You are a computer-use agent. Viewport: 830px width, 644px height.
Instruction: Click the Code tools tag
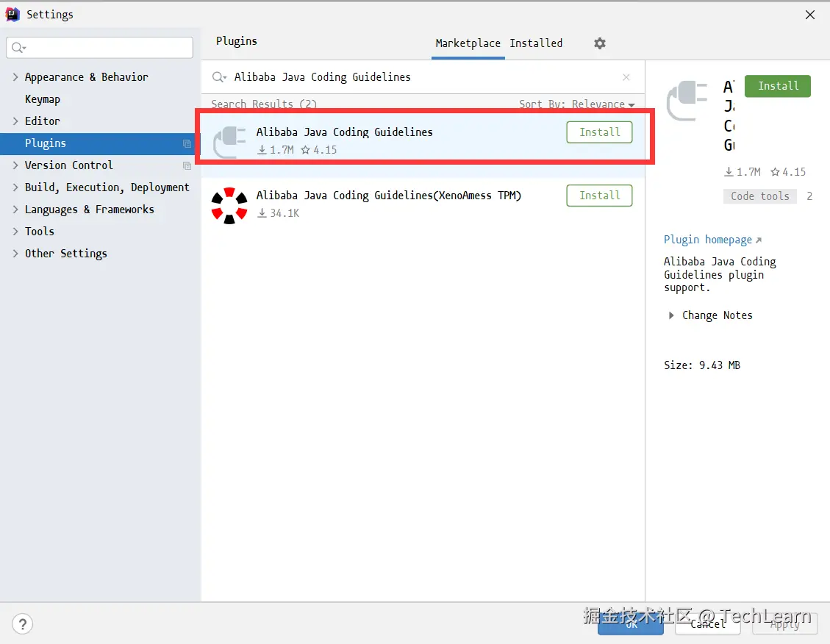759,196
